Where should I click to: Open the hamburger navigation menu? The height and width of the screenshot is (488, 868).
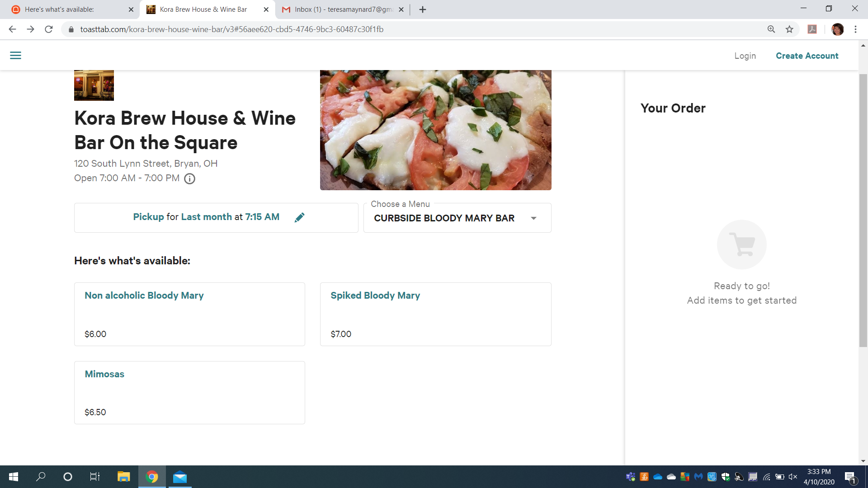pyautogui.click(x=15, y=56)
